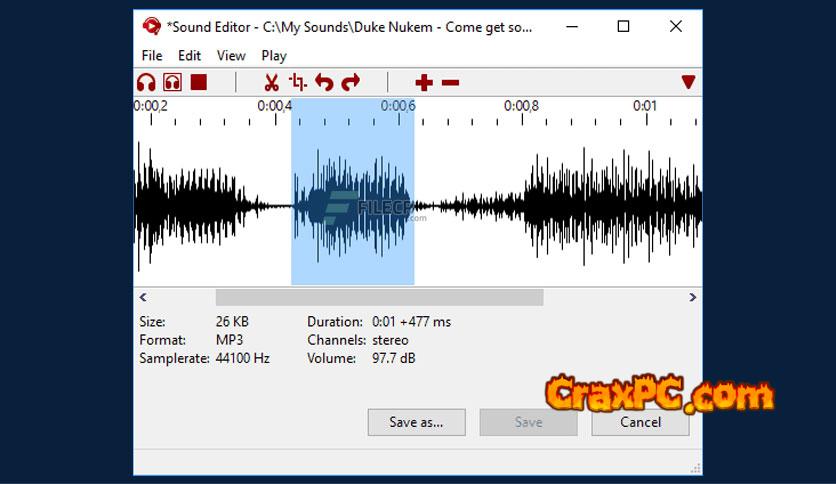Click the 0:00,8 timeline marker
The image size is (836, 484).
(x=521, y=106)
